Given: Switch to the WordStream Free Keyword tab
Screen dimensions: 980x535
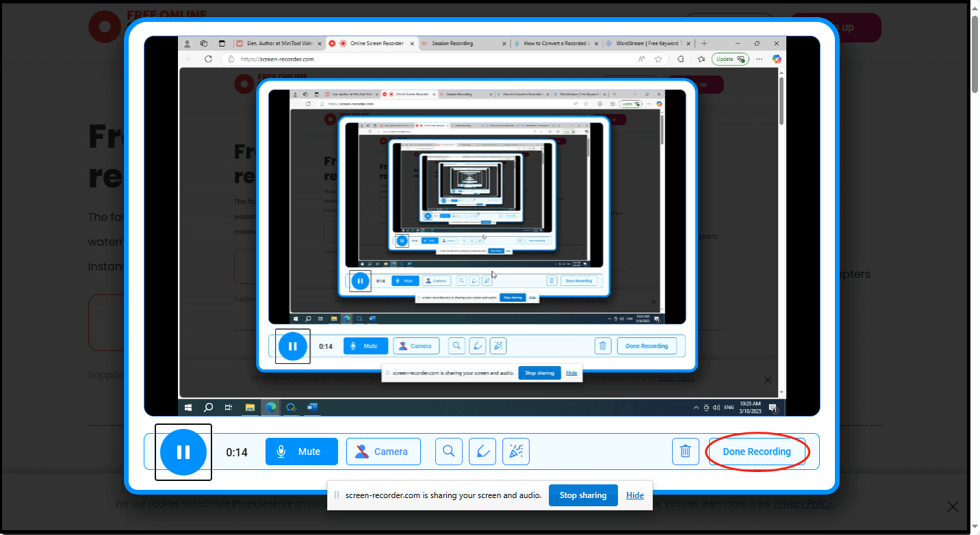Looking at the screenshot, I should pos(648,43).
